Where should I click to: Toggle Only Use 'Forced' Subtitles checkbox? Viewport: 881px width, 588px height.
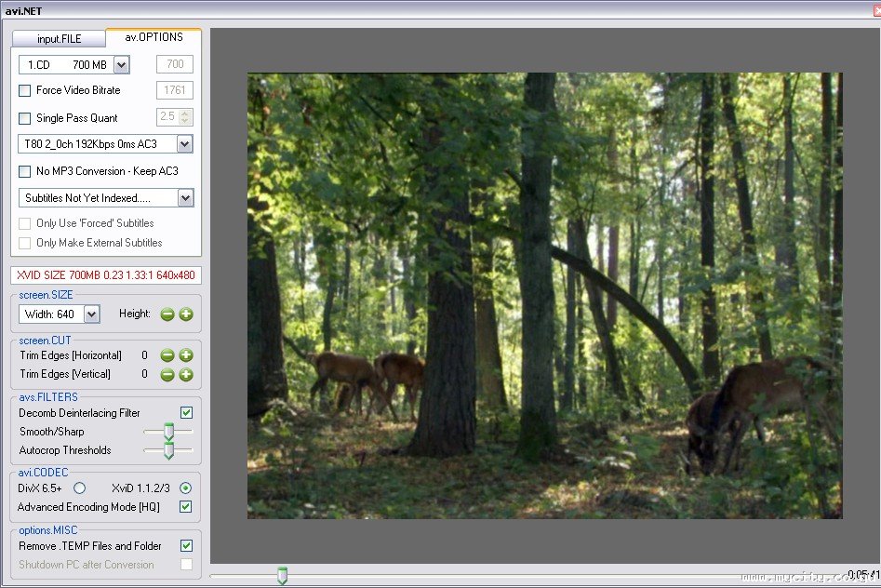coord(25,223)
